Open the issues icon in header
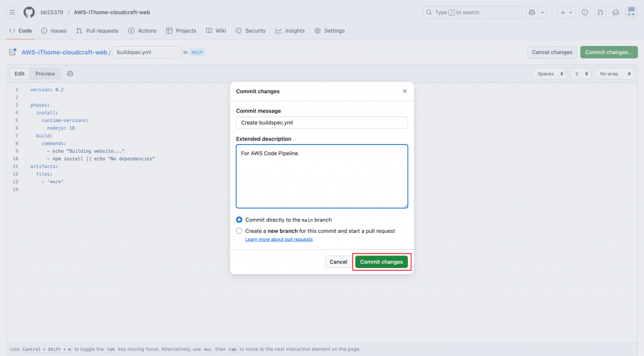This screenshot has height=356, width=644. coord(585,12)
